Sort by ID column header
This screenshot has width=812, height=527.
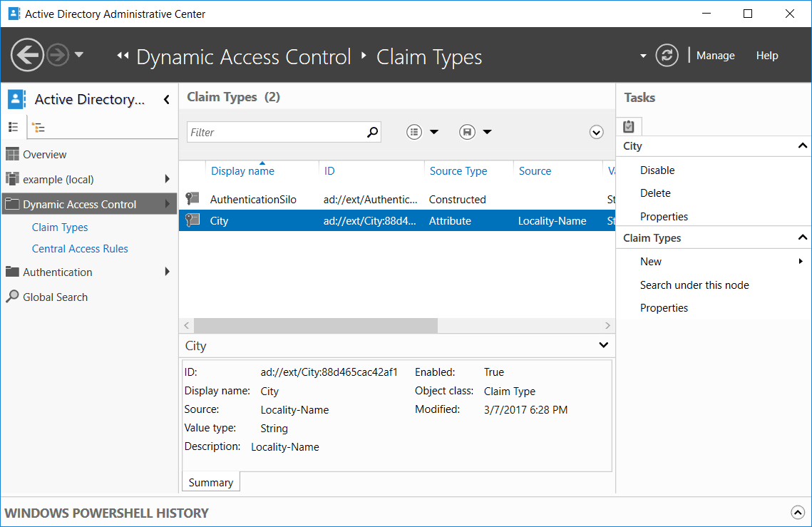pos(329,171)
